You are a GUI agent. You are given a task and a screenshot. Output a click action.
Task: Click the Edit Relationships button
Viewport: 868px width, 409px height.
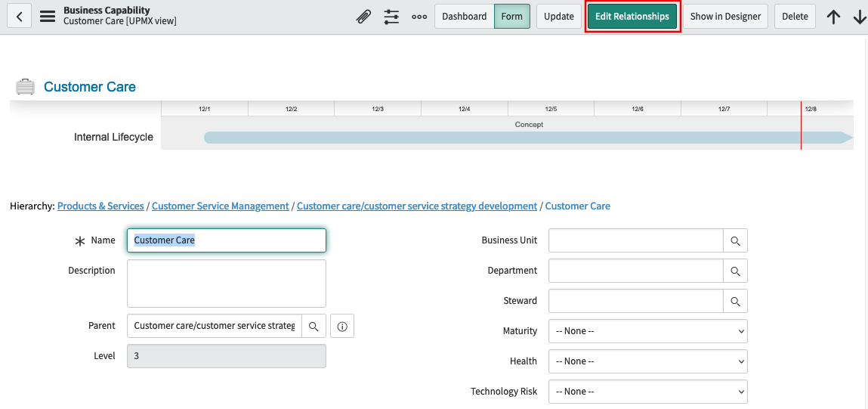tap(632, 17)
